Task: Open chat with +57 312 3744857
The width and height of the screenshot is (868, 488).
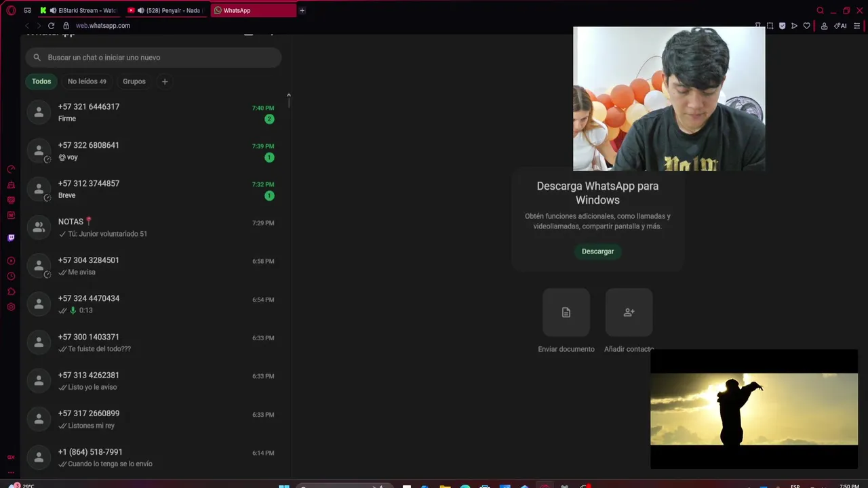Action: 153,189
